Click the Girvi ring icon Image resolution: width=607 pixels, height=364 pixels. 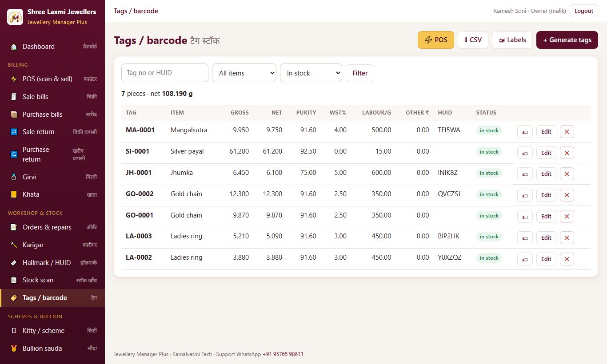click(14, 177)
